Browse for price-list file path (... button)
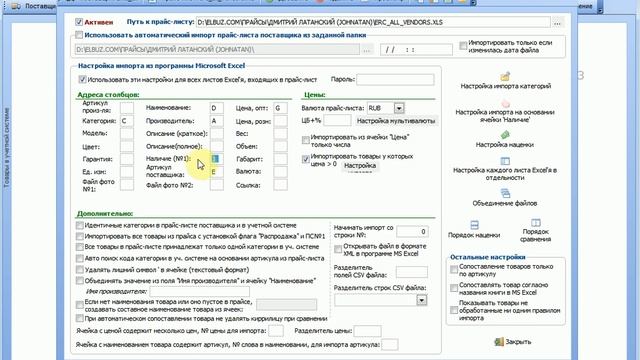 click(557, 22)
